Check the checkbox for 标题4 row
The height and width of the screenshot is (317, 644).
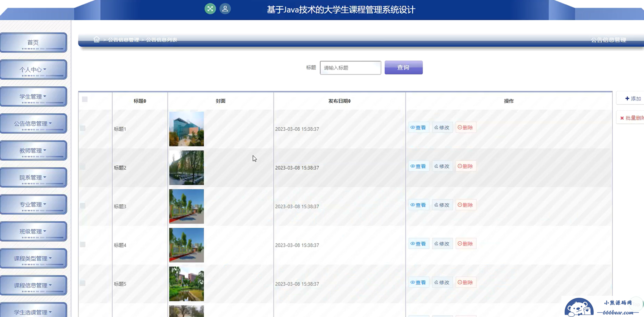[x=83, y=244]
